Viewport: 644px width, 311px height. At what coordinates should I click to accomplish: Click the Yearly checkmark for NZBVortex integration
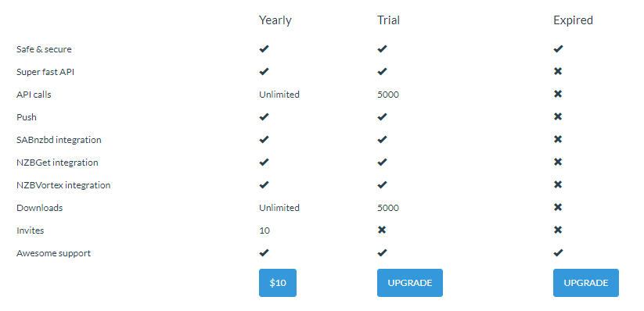[264, 184]
